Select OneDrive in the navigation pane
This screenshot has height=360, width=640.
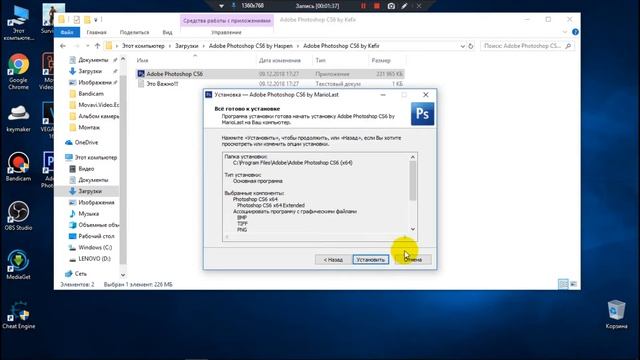tap(86, 142)
